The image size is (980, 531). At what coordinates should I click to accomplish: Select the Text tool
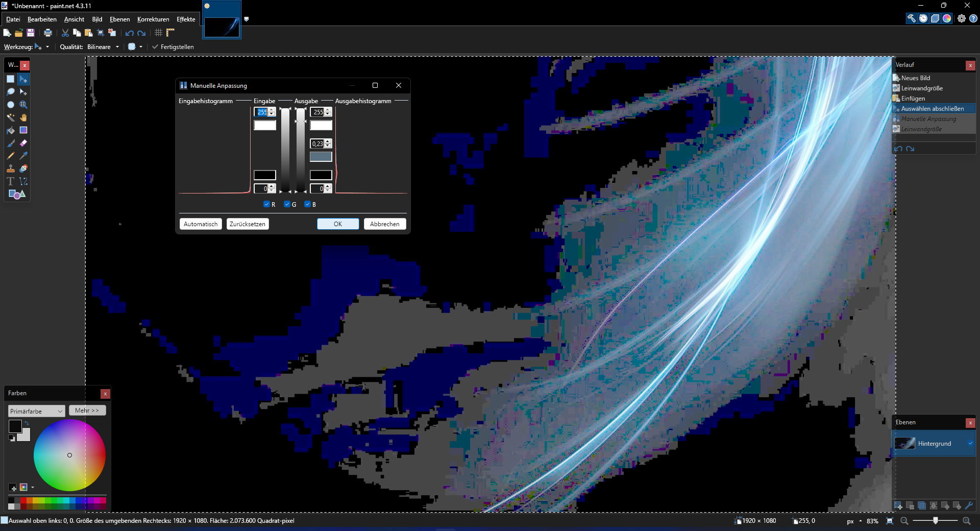pos(11,181)
